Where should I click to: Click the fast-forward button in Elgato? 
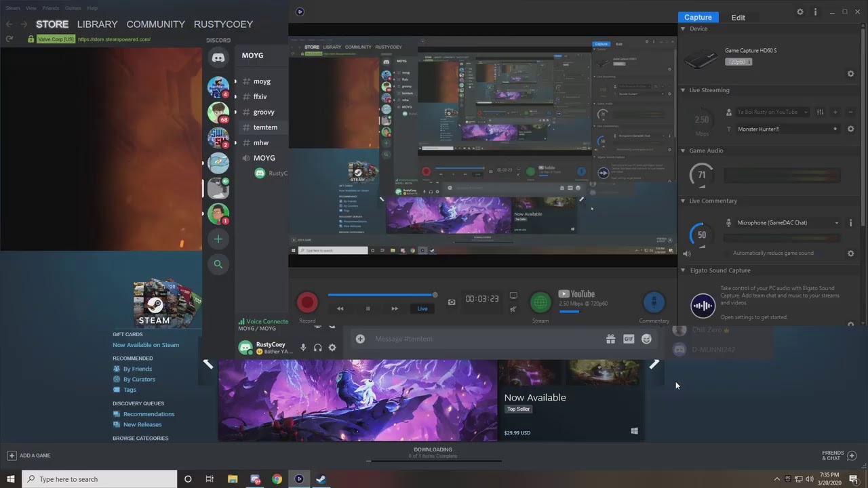coord(395,308)
